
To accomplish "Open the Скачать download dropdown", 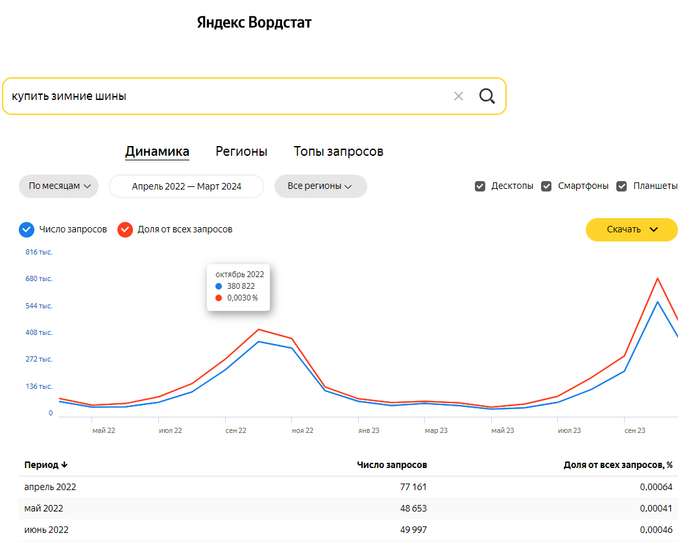I will pyautogui.click(x=632, y=229).
